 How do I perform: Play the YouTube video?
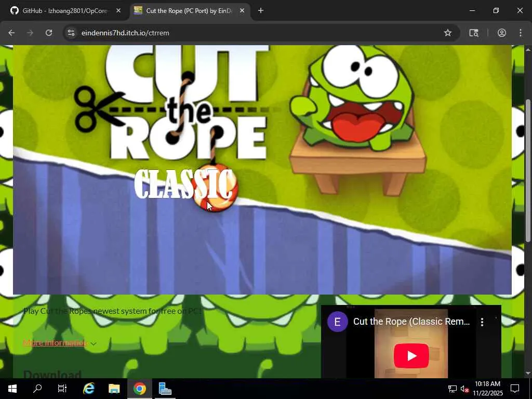(x=411, y=355)
